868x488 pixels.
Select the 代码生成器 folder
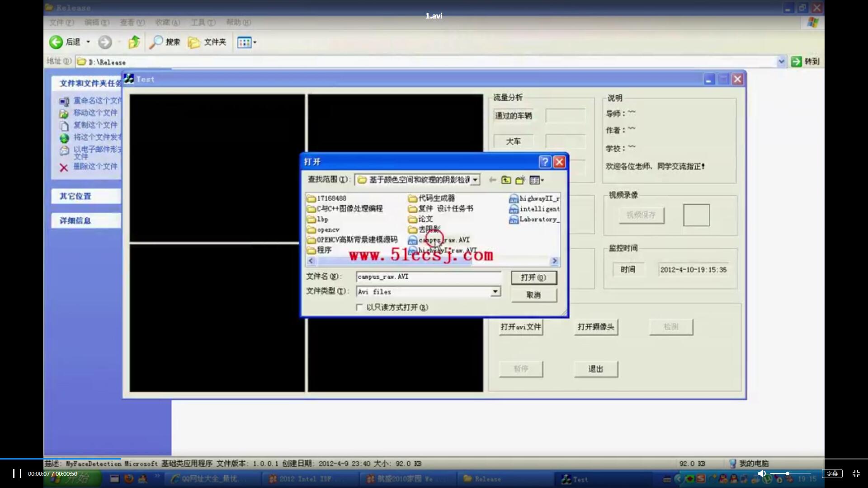click(x=432, y=198)
